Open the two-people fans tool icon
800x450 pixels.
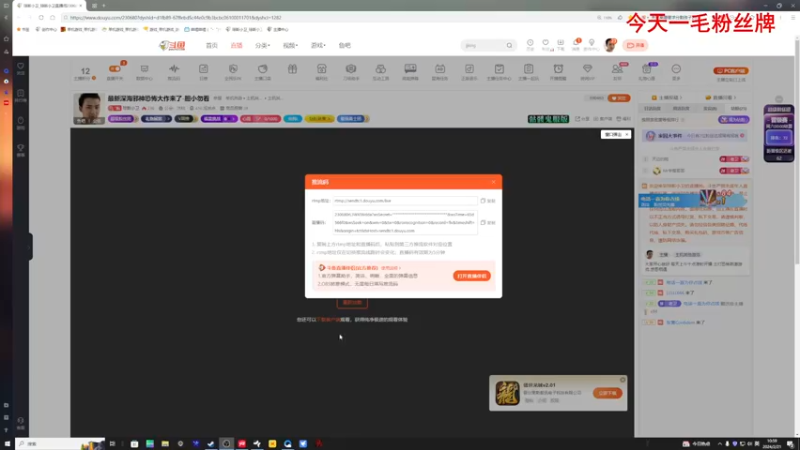coord(617,69)
